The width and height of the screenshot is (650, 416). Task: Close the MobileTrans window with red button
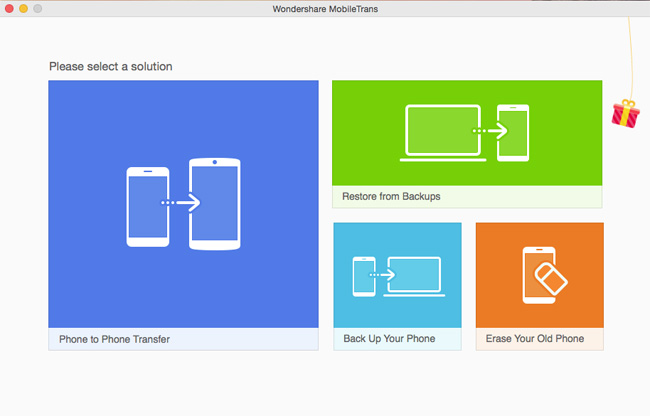[x=10, y=8]
